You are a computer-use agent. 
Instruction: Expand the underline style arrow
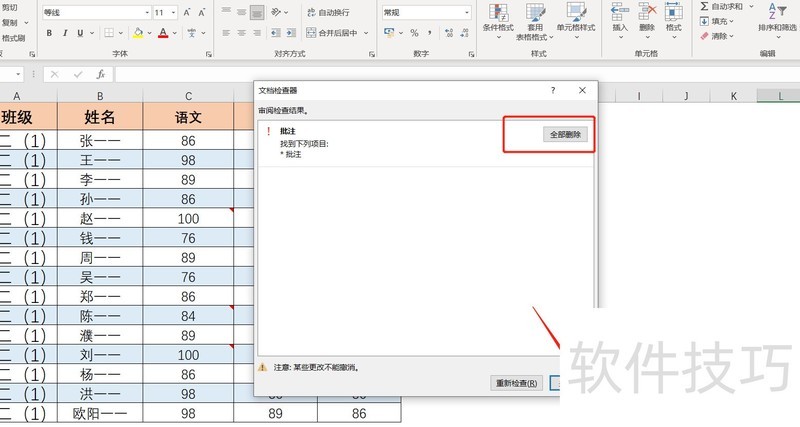click(92, 33)
